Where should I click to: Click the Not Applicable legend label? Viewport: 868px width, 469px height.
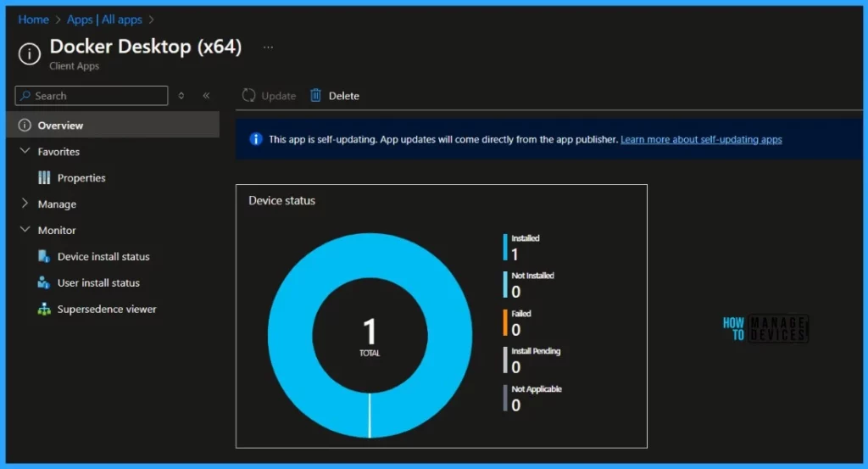tap(537, 389)
